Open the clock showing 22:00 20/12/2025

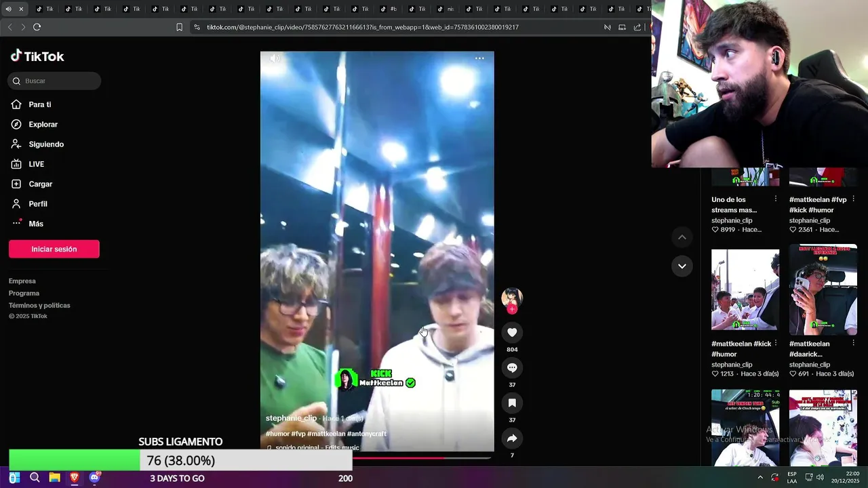(846, 478)
